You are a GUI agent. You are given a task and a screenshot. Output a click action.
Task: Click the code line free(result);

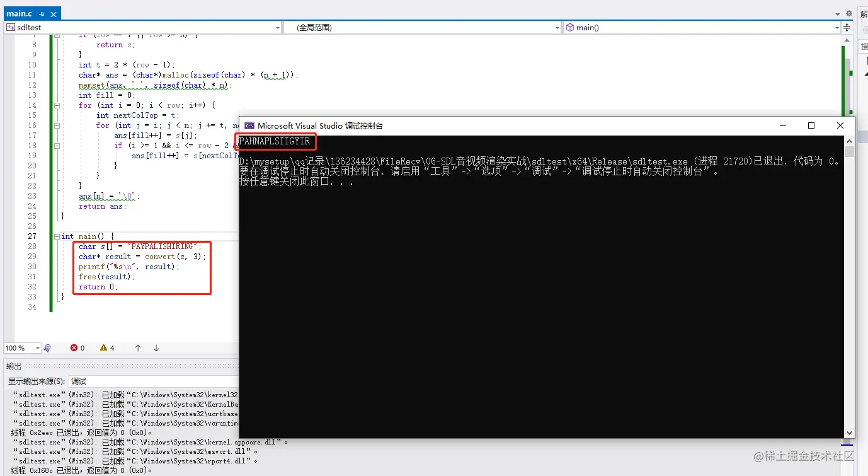107,277
